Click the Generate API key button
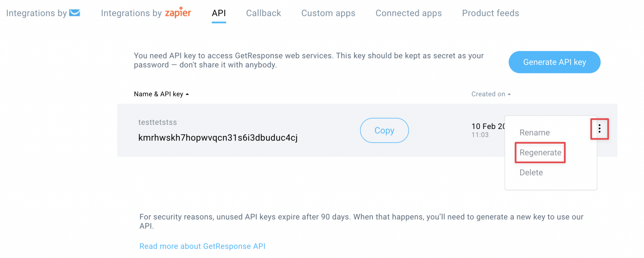This screenshot has height=258, width=644. click(554, 62)
